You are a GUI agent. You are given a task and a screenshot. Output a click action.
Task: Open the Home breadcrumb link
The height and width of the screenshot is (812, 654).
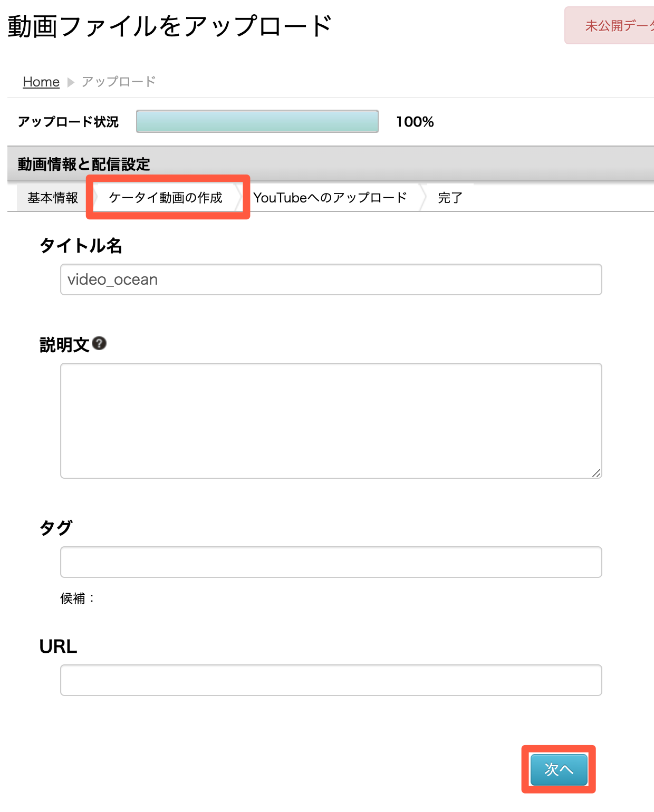[41, 82]
